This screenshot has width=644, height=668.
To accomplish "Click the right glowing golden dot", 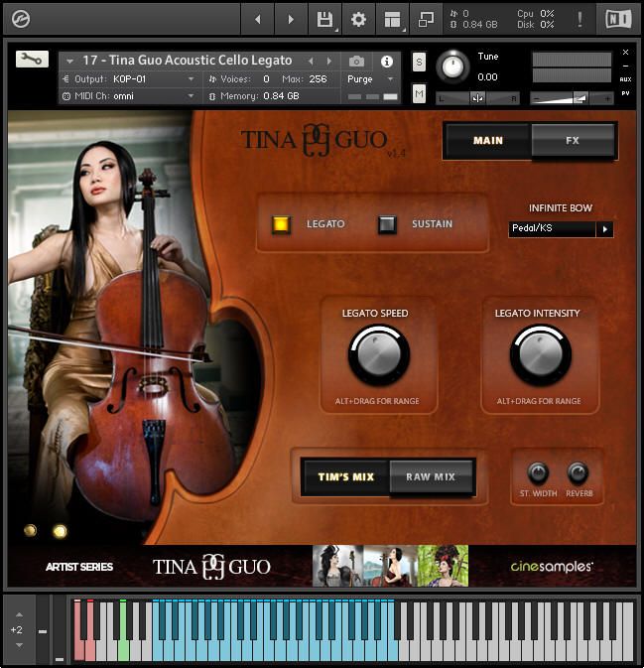I will click(60, 531).
